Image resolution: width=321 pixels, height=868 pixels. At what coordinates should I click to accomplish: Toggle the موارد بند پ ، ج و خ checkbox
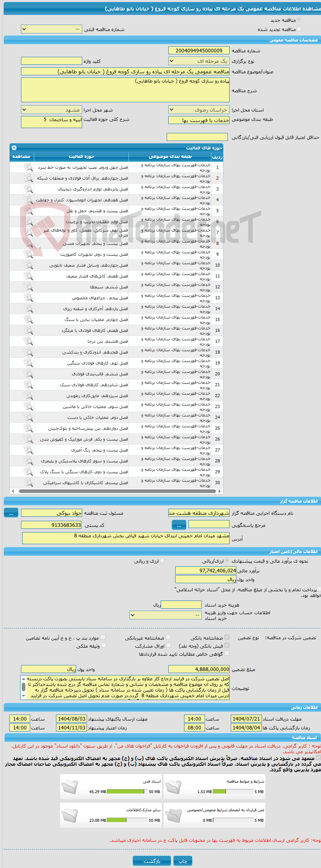[x=104, y=637]
